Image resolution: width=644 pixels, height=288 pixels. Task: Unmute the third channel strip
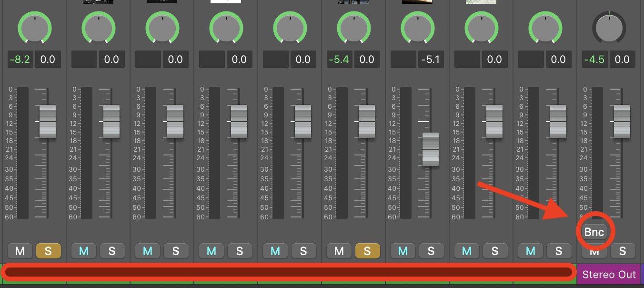(x=148, y=251)
